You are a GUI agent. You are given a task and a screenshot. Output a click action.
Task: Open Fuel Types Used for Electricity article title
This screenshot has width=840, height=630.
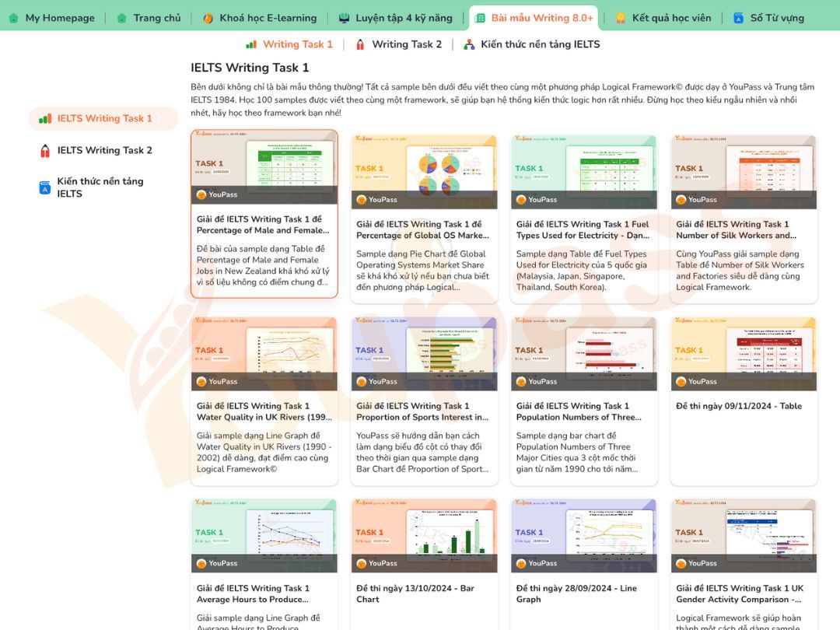pyautogui.click(x=583, y=229)
